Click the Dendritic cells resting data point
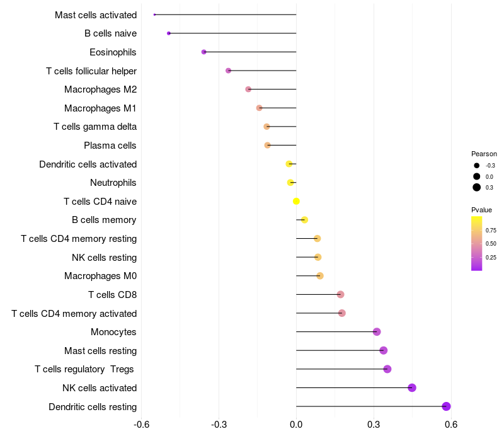 coord(446,406)
